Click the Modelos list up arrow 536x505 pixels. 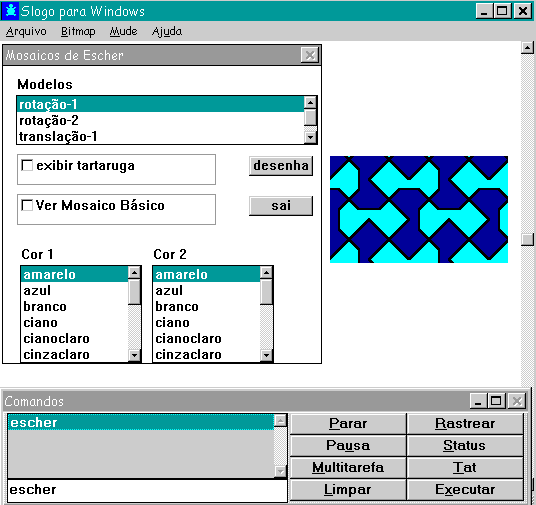click(x=310, y=102)
